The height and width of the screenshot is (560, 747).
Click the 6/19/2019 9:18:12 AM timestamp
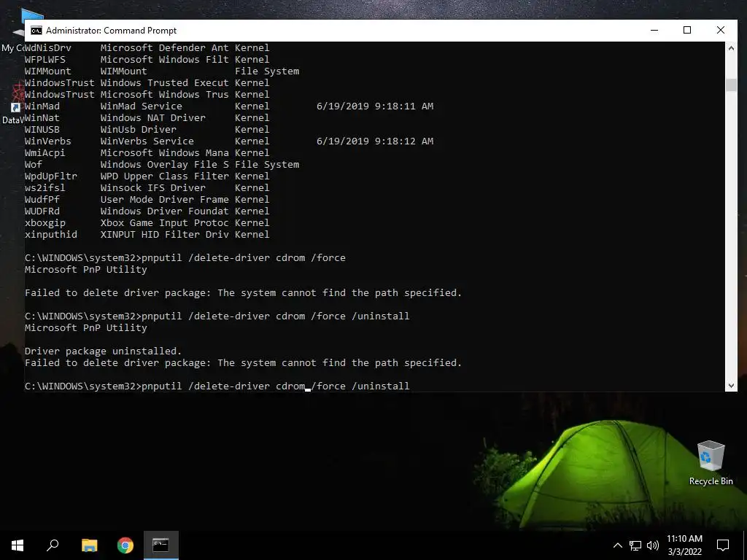click(x=375, y=141)
